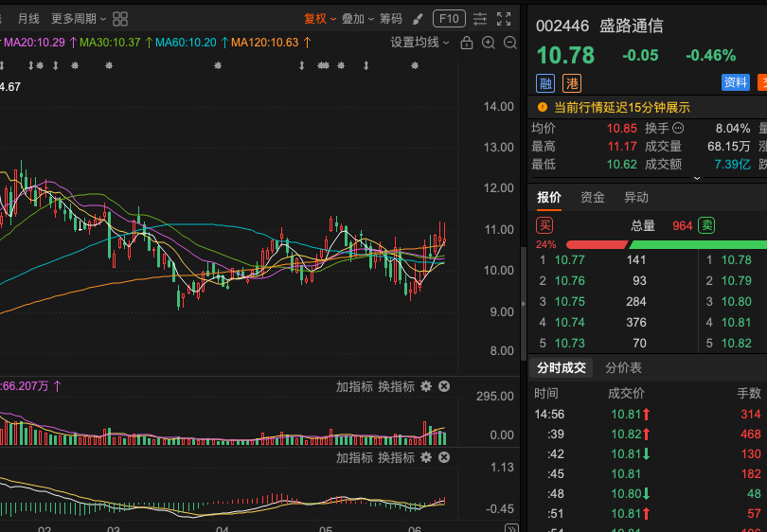The height and width of the screenshot is (532, 767).
Task: Collapse the right panel side handle
Action: [x=524, y=304]
